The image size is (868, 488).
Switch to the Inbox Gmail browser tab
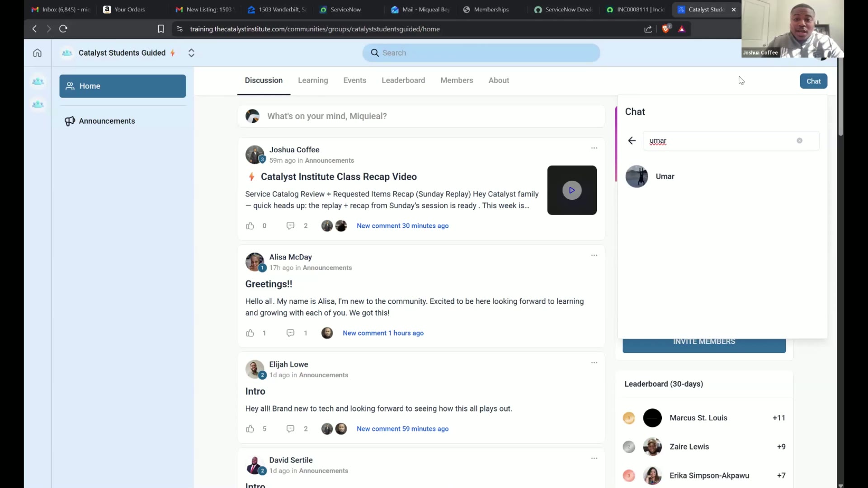coord(61,9)
